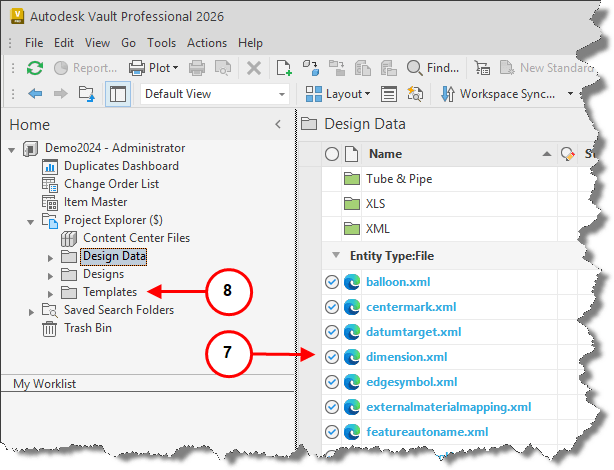Image resolution: width=614 pixels, height=470 pixels.
Task: Click the Properties grid icon next to Layout
Action: [x=389, y=94]
